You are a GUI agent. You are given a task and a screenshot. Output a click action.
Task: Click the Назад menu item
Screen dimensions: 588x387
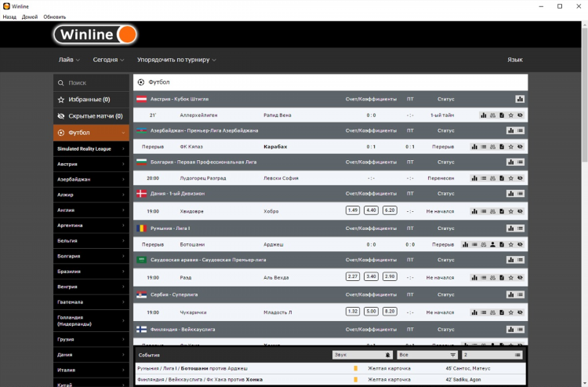coord(9,17)
